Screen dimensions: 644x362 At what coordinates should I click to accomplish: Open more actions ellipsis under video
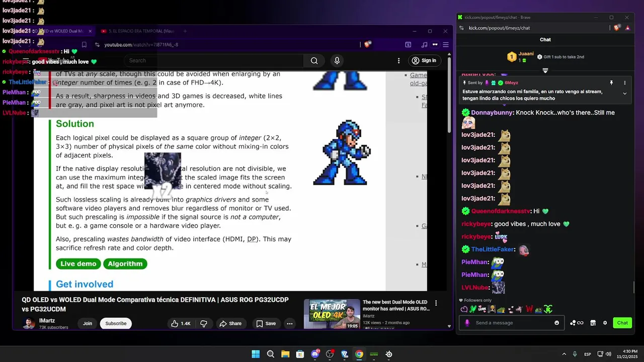[290, 323]
